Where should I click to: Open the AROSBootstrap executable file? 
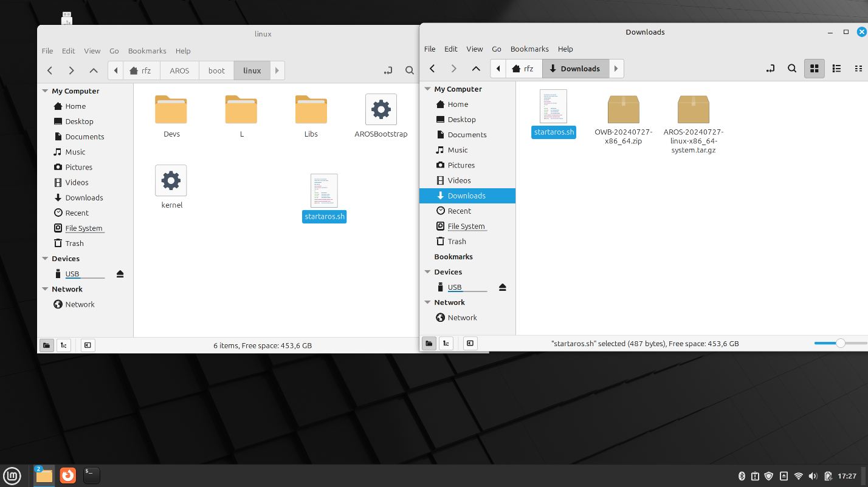(x=381, y=117)
